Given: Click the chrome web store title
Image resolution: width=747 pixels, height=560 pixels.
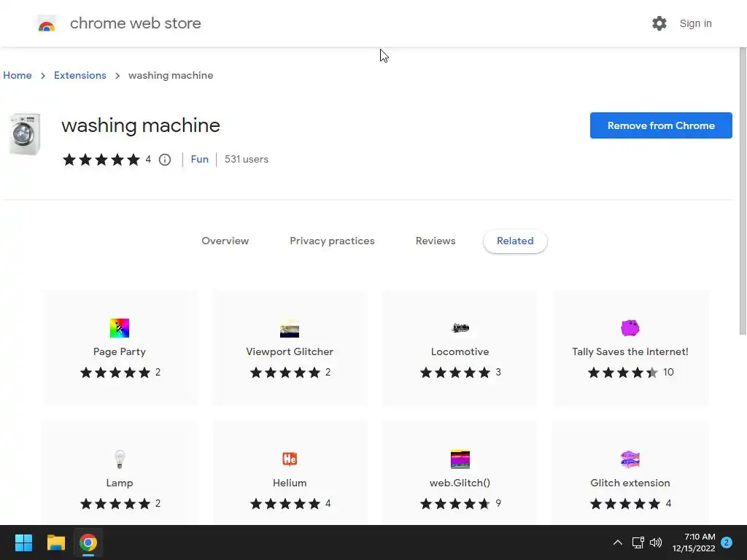Looking at the screenshot, I should [135, 23].
